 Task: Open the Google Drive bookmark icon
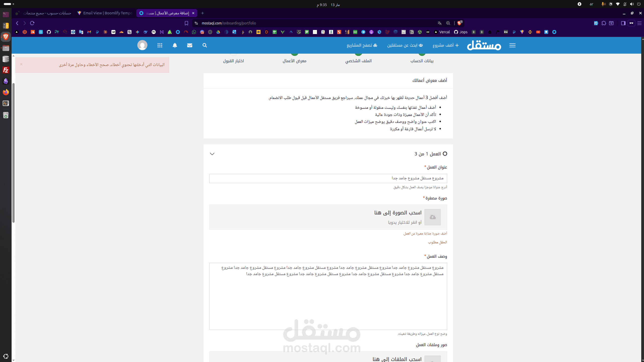pyautogui.click(x=218, y=32)
